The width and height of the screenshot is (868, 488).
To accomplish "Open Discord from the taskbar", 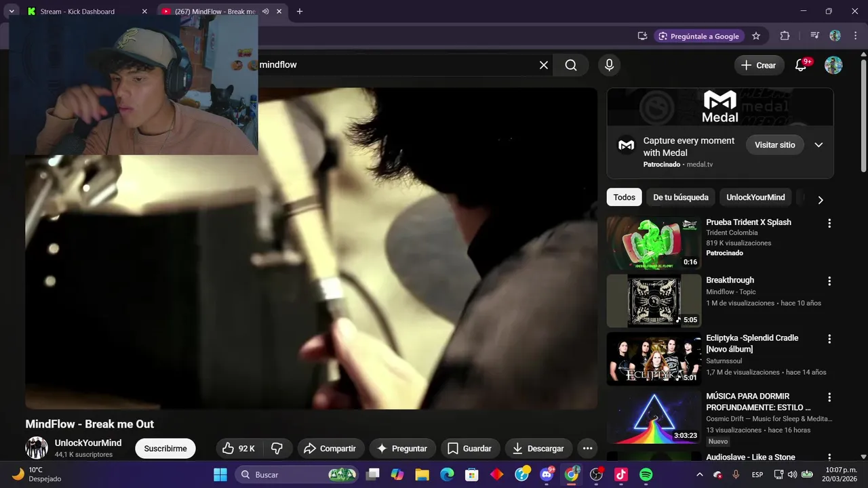I will (547, 474).
